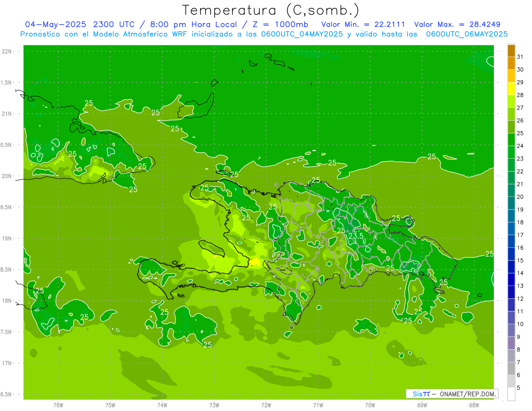Click the '76W' longitude axis label
Image resolution: width=532 pixels, height=411 pixels.
coord(58,405)
